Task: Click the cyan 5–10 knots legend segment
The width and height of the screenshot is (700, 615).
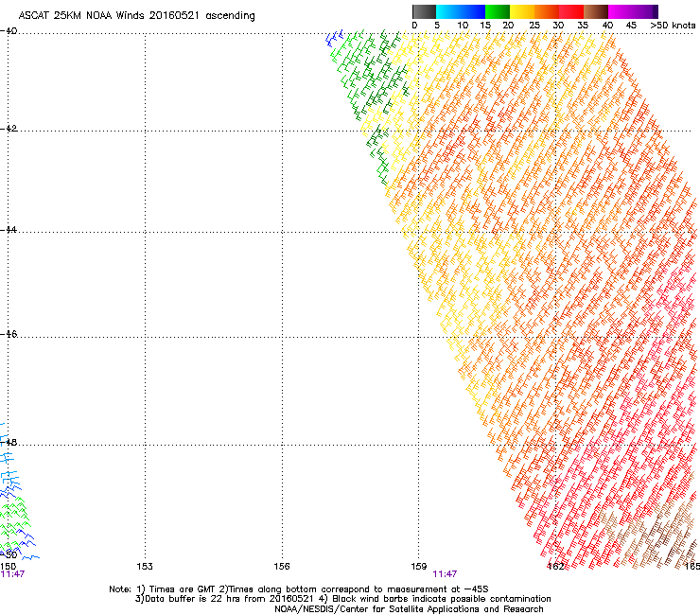Action: point(448,11)
